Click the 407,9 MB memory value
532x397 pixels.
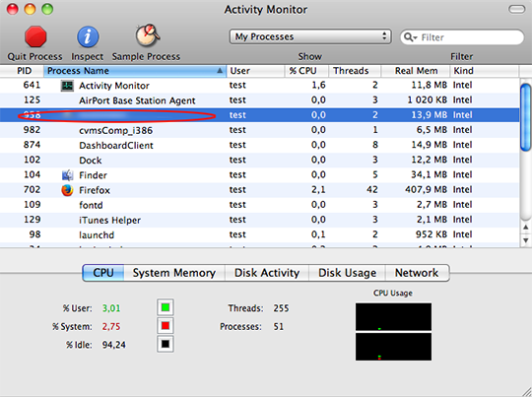click(x=426, y=189)
